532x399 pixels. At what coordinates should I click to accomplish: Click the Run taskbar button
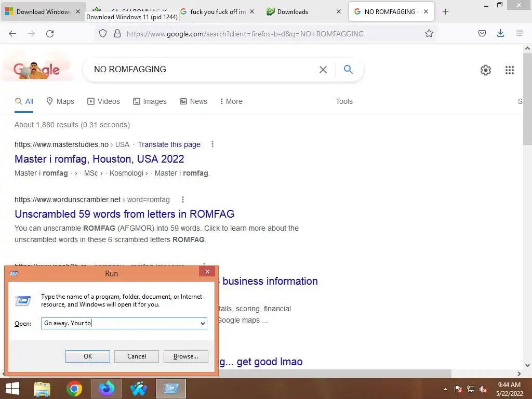[170, 389]
